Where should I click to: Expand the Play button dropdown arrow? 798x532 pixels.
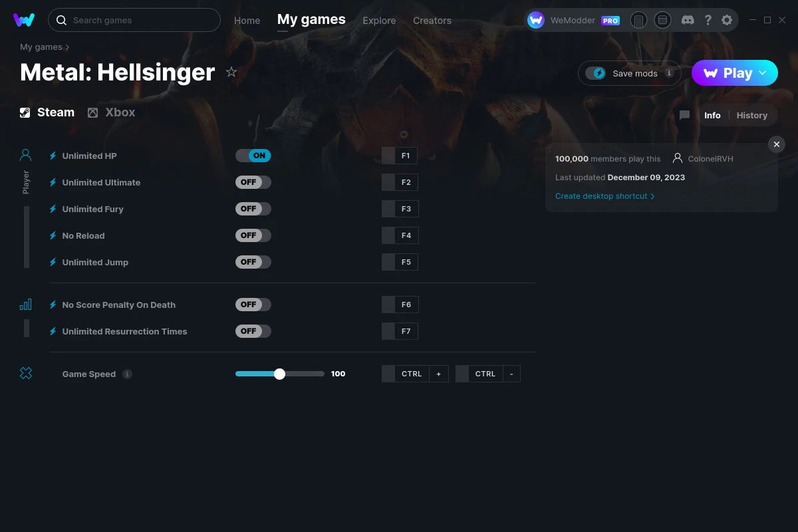763,73
